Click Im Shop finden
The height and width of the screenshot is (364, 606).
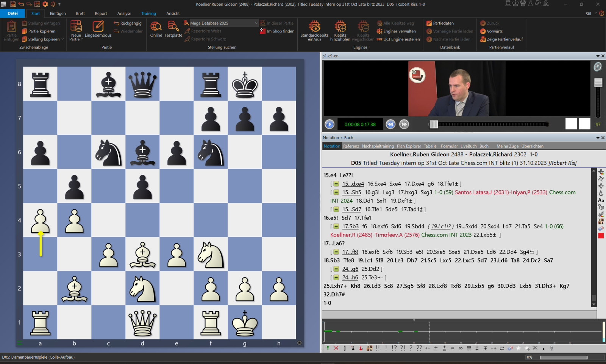click(280, 31)
